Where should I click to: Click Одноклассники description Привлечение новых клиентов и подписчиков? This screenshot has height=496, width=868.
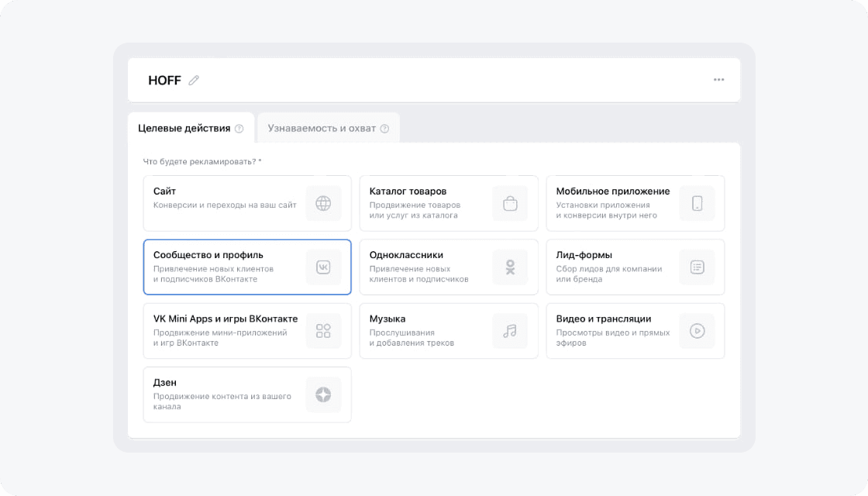418,274
